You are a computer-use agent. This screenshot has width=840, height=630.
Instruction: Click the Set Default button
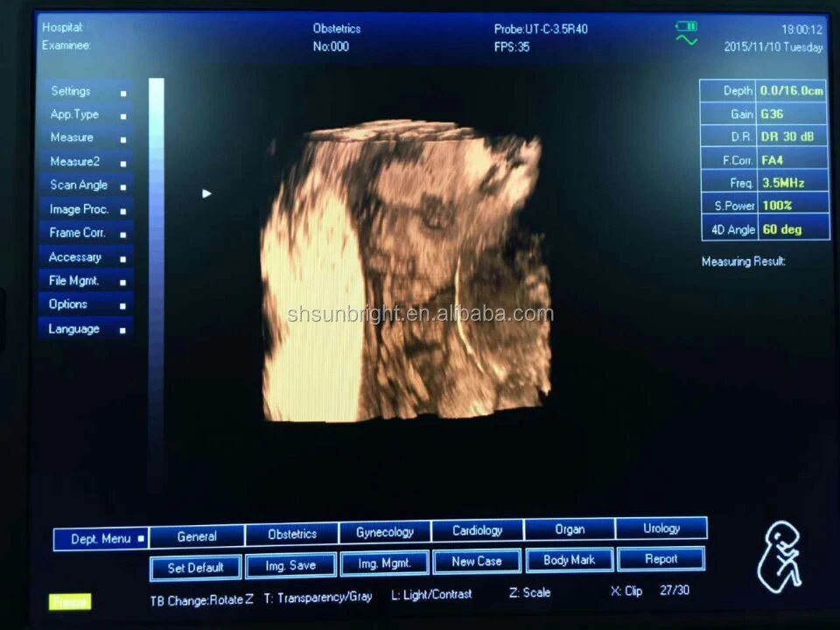pos(195,568)
